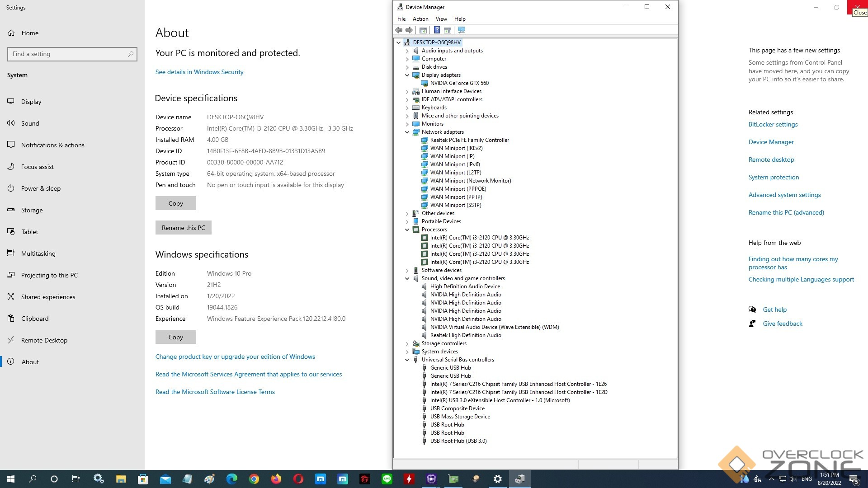Click Copy under Device specifications
The image size is (868, 488).
[175, 203]
